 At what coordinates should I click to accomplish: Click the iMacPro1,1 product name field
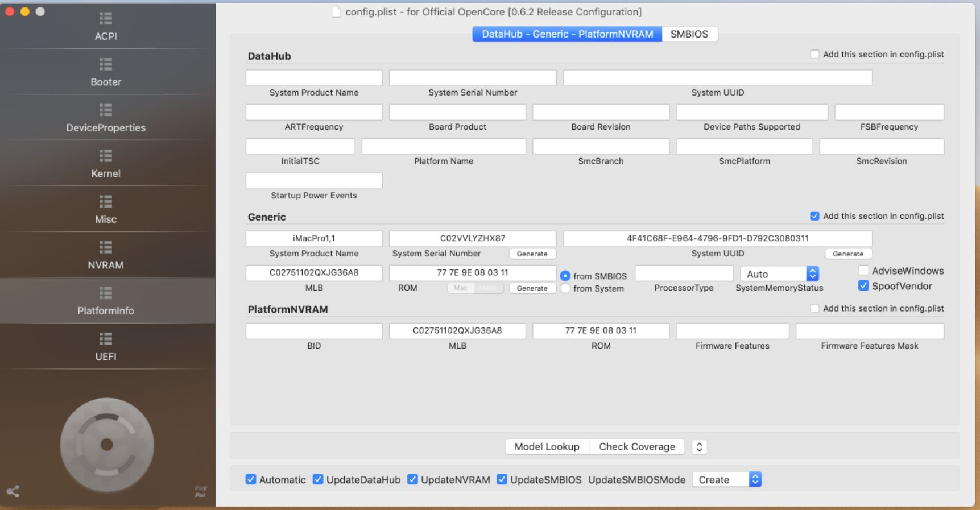pyautogui.click(x=314, y=239)
